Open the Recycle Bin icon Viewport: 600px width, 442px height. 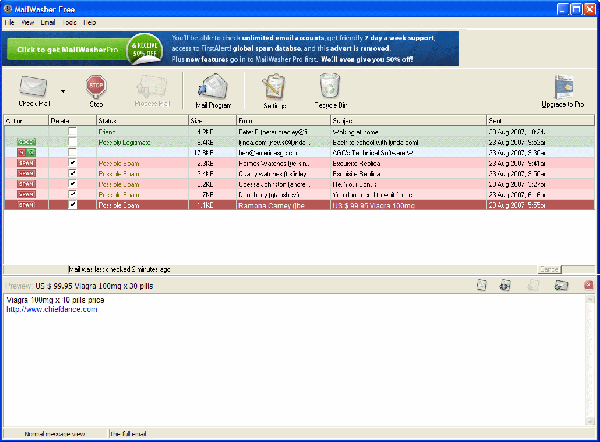click(330, 85)
